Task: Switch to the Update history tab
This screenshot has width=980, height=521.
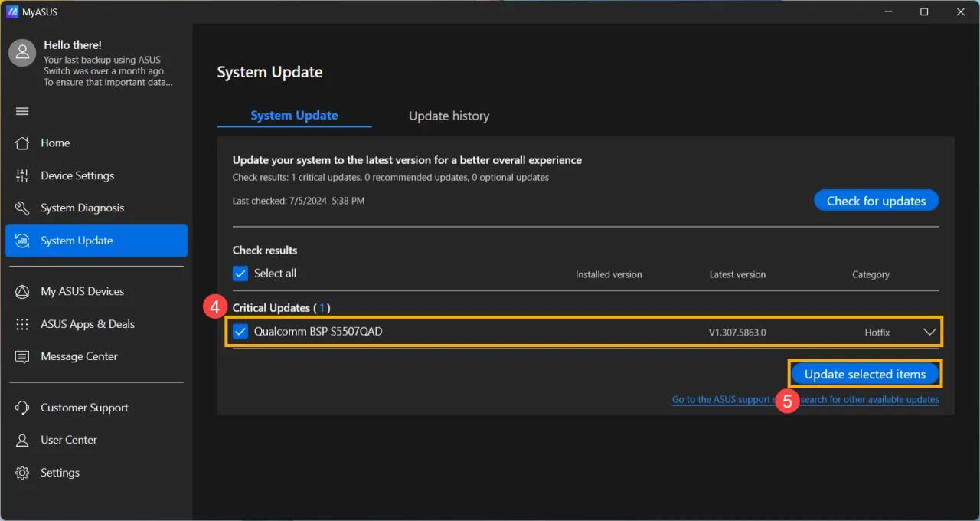Action: [x=449, y=116]
